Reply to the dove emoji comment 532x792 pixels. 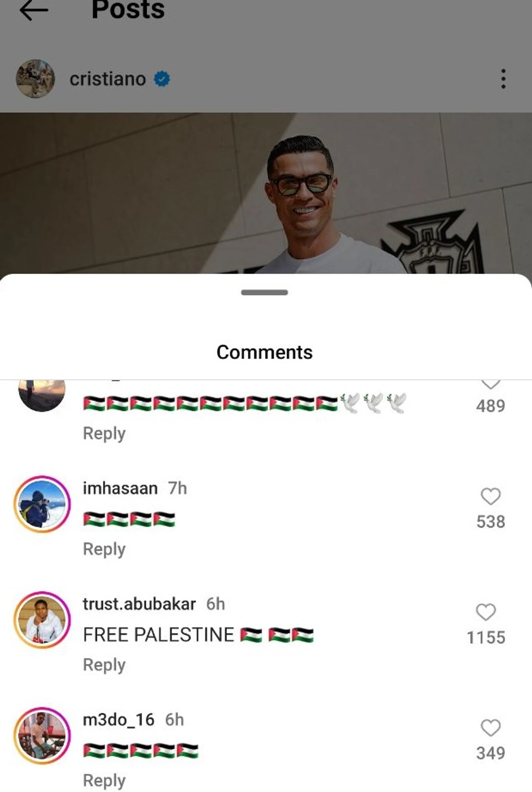pos(104,433)
